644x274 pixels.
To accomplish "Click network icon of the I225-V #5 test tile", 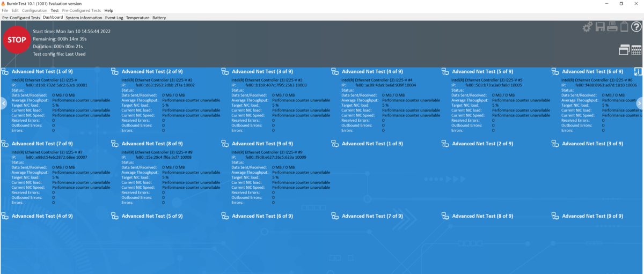I will click(445, 71).
